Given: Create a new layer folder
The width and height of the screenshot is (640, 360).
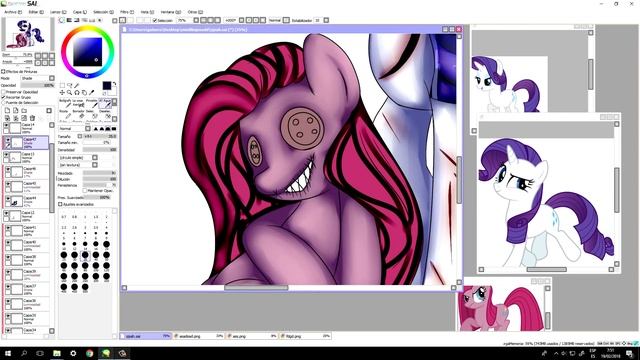Looking at the screenshot, I should coord(24,111).
